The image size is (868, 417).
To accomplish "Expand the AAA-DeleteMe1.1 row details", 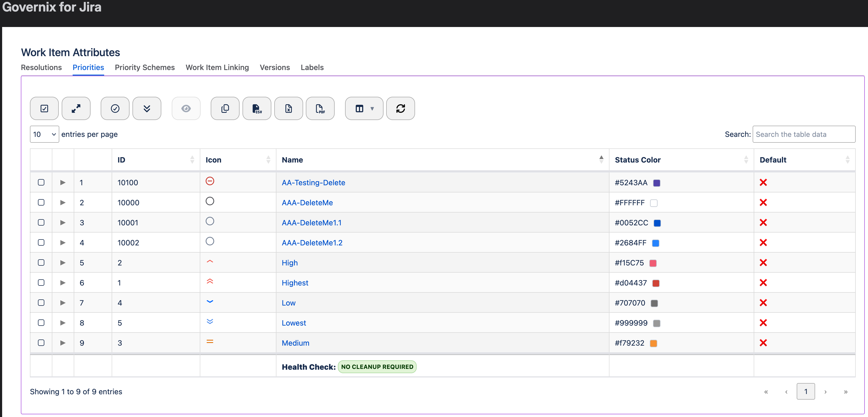I will coord(63,223).
